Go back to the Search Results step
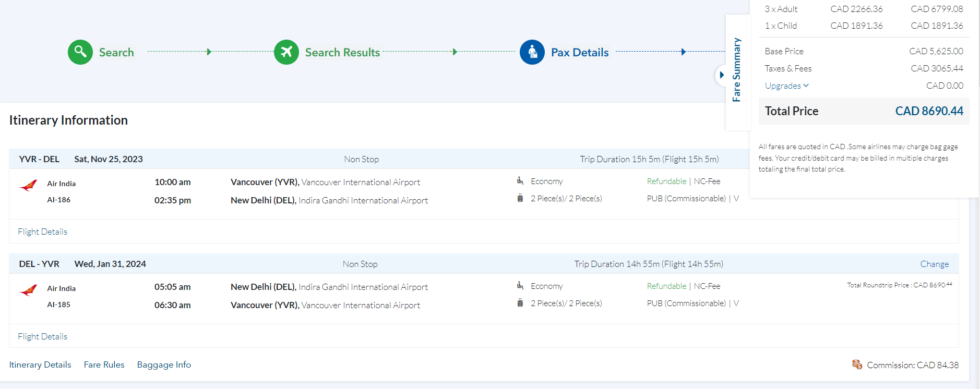Viewport: 980px width, 389px height. click(342, 52)
